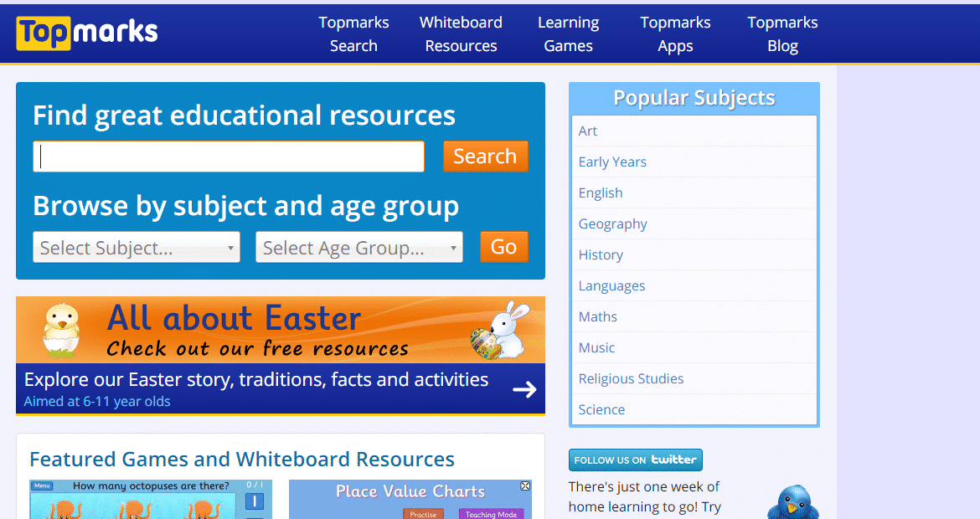Click Aimed at 6-11 year olds text

pos(97,402)
